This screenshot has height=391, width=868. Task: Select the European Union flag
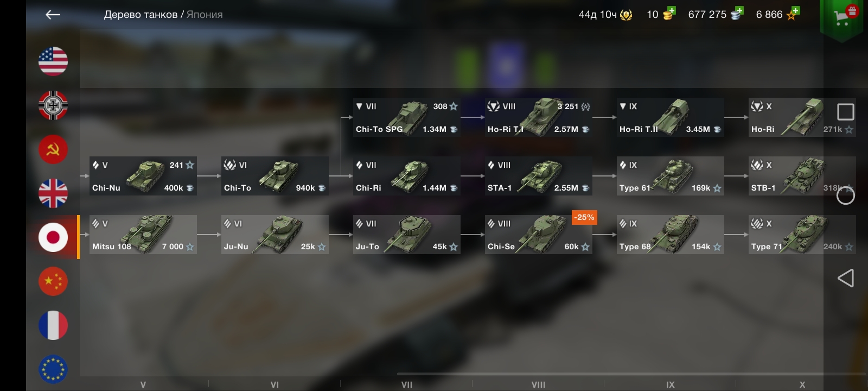pyautogui.click(x=53, y=369)
